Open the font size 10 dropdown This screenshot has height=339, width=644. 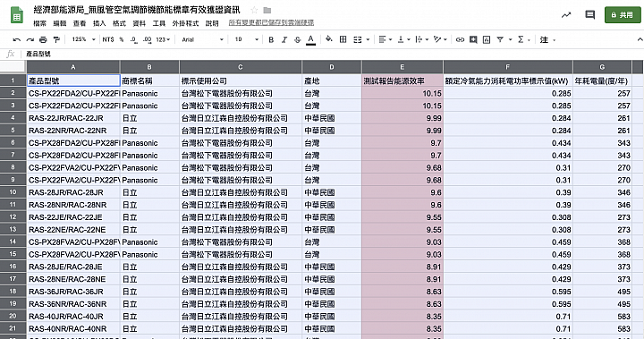(x=247, y=40)
